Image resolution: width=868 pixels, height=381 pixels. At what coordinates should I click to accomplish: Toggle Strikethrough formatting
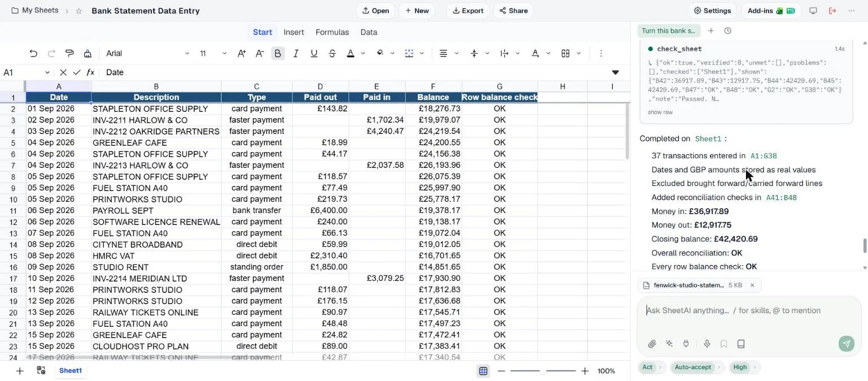[x=332, y=53]
